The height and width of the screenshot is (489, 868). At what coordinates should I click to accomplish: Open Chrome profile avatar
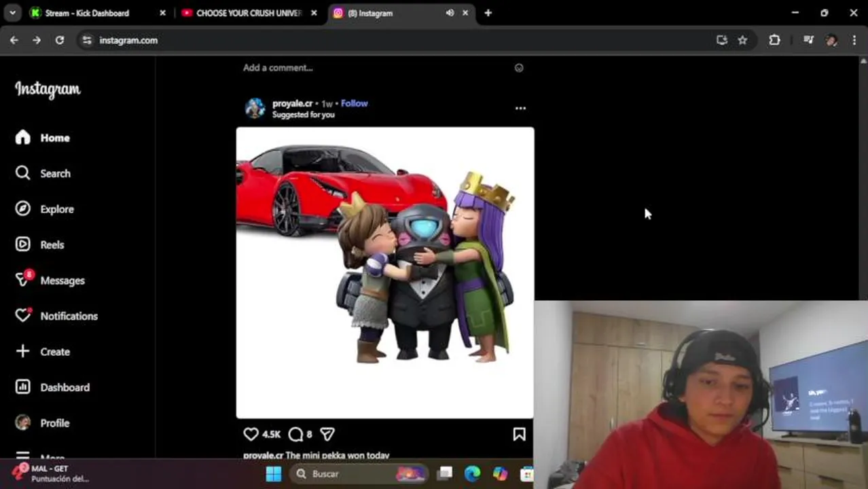click(831, 40)
